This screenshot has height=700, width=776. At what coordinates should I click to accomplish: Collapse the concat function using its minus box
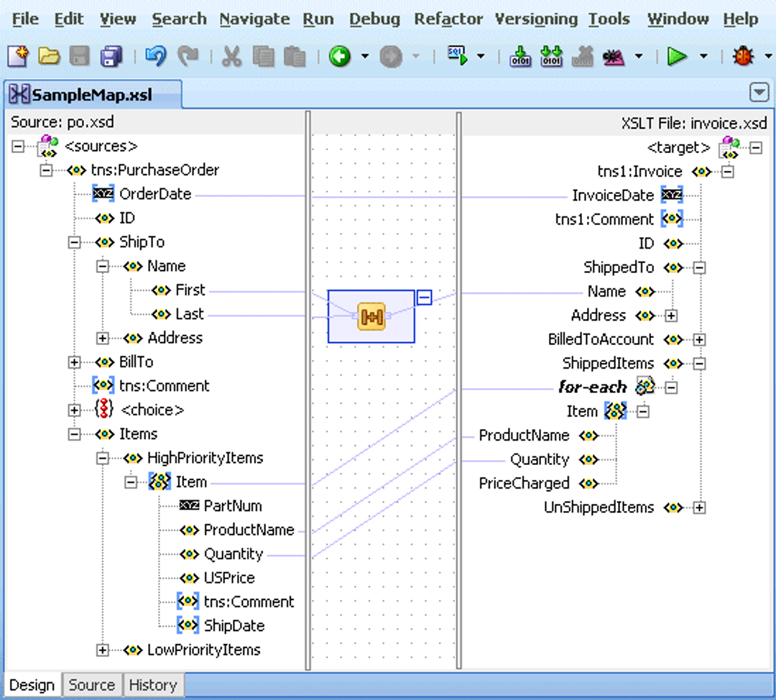pyautogui.click(x=424, y=298)
